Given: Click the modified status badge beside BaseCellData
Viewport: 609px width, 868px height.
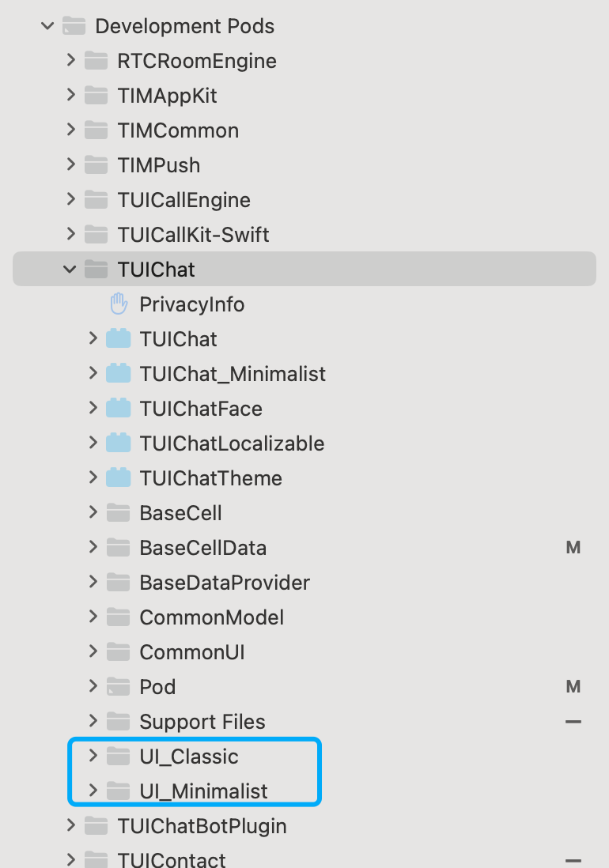Looking at the screenshot, I should click(x=573, y=548).
